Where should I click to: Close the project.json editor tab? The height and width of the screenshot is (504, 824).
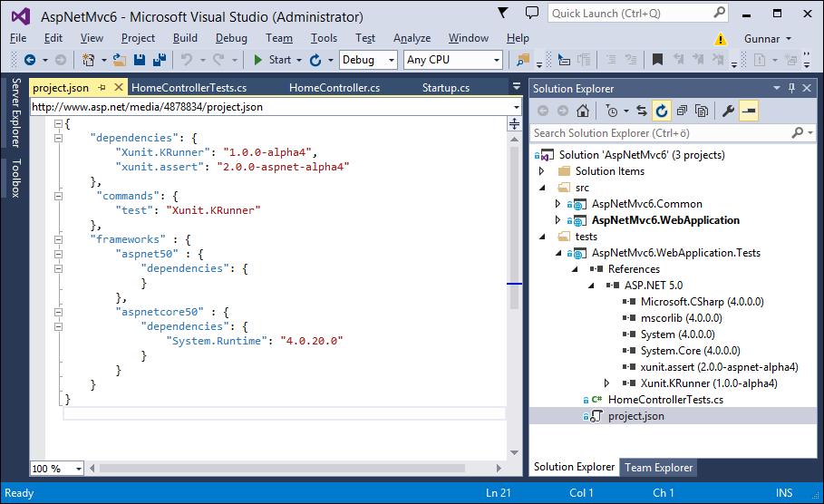click(119, 87)
